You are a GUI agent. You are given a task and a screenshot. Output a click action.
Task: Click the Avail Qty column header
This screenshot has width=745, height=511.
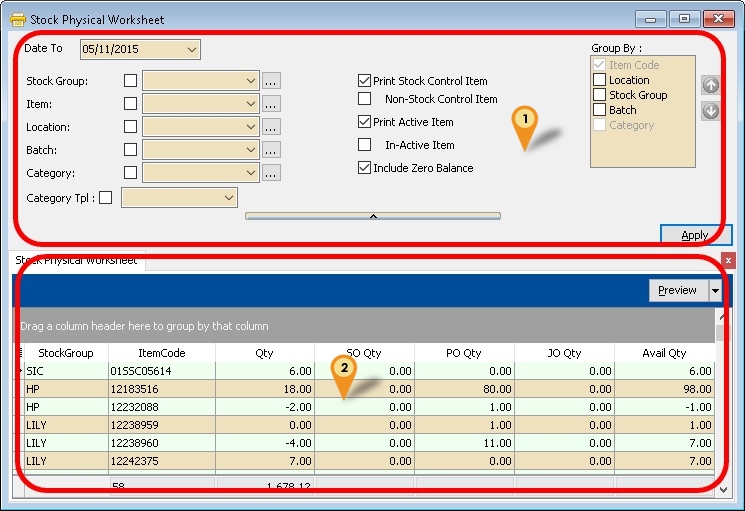point(664,353)
